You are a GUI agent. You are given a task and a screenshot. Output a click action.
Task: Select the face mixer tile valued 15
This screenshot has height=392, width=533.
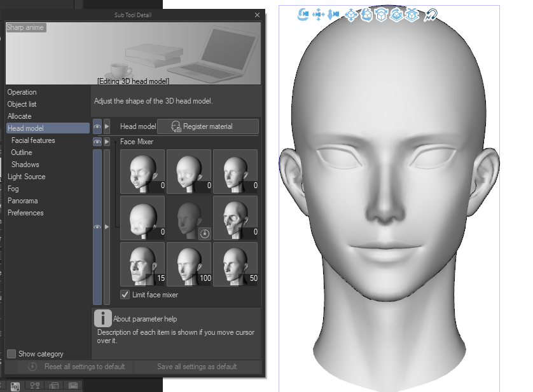[142, 264]
